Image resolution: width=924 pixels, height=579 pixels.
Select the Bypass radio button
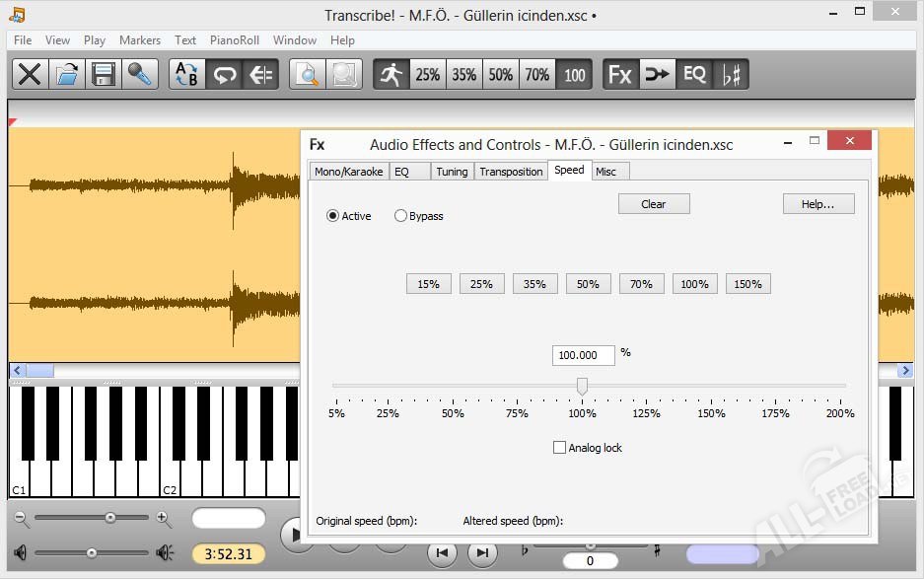click(400, 216)
